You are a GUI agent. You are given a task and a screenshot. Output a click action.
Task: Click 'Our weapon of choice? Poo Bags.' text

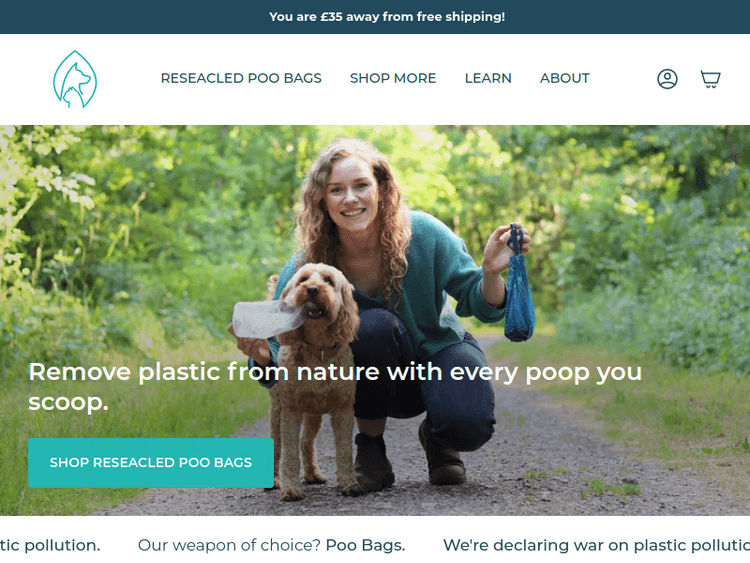(272, 545)
